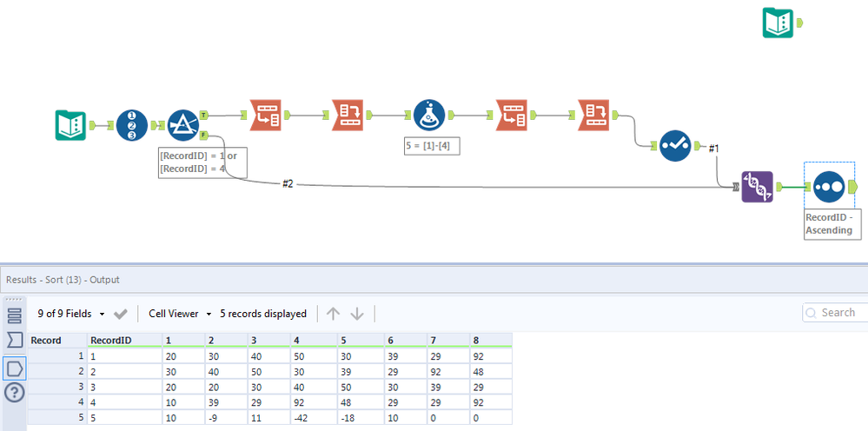Click the RecordID - Ascending annotation

tap(832, 223)
